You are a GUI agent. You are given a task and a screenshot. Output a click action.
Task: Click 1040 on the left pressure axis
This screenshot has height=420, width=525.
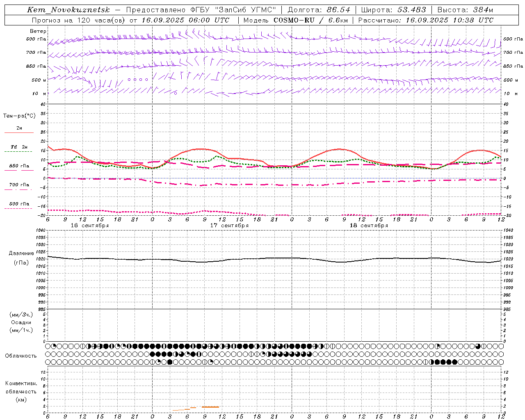40,231
